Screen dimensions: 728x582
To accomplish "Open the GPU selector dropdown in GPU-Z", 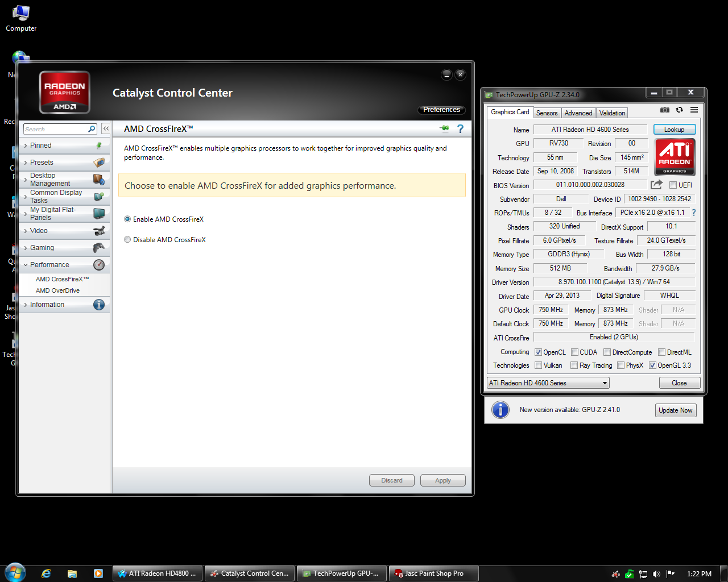I will (548, 383).
